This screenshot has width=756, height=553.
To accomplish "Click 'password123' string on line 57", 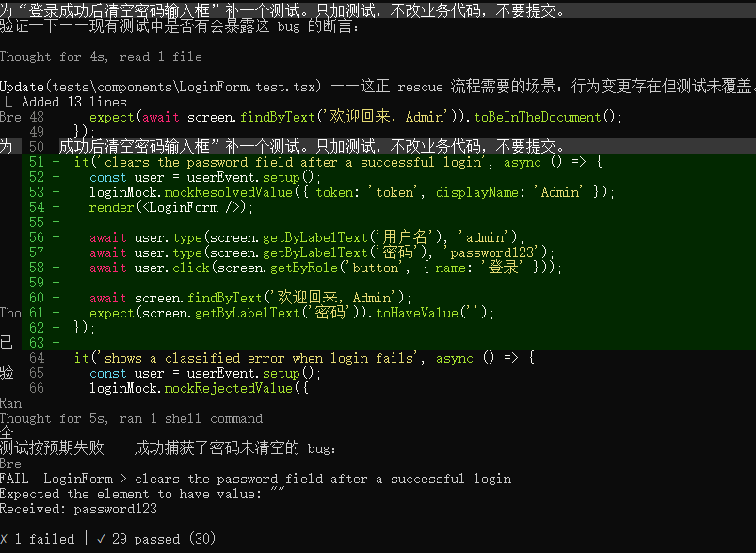I will (x=491, y=252).
